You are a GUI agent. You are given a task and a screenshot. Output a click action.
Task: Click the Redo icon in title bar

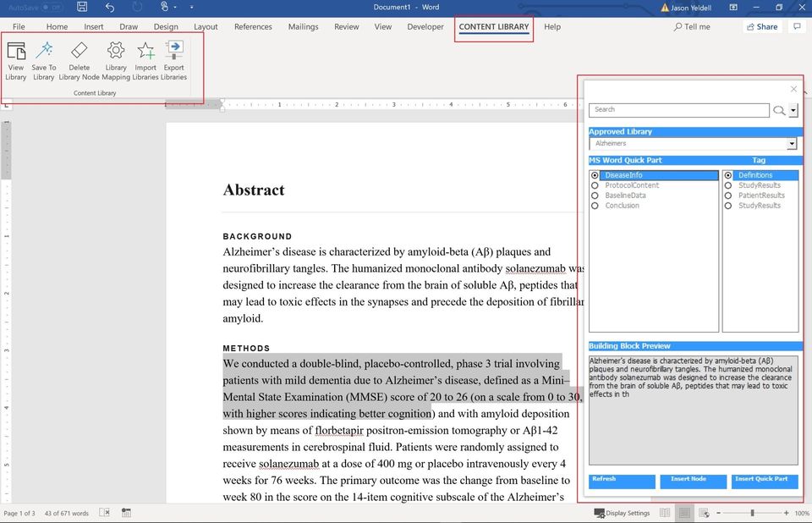[137, 7]
